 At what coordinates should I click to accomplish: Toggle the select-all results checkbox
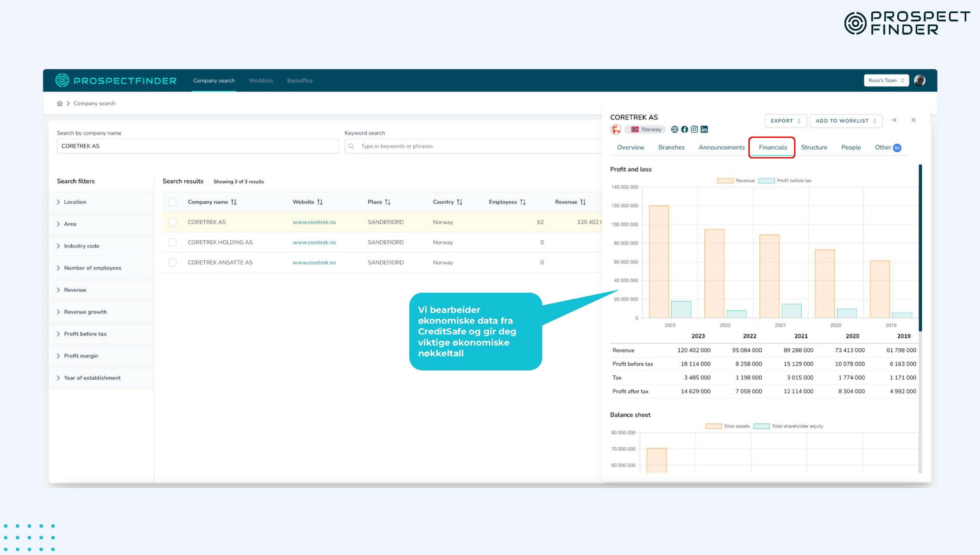point(172,202)
